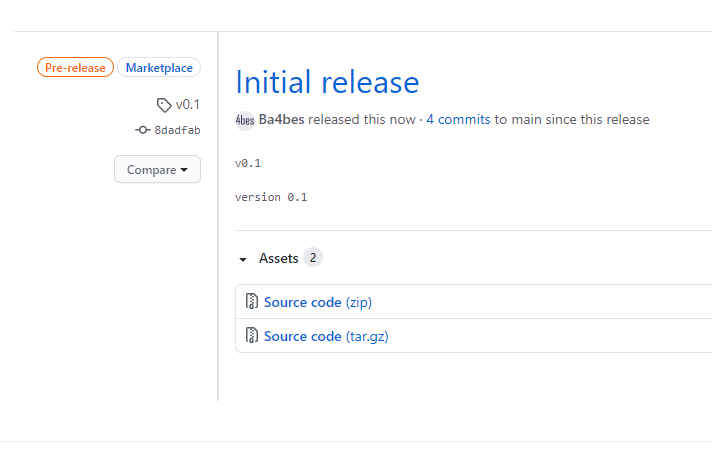Click the Assets count badge showing 2
Screen dimensions: 712x452
pyautogui.click(x=312, y=258)
